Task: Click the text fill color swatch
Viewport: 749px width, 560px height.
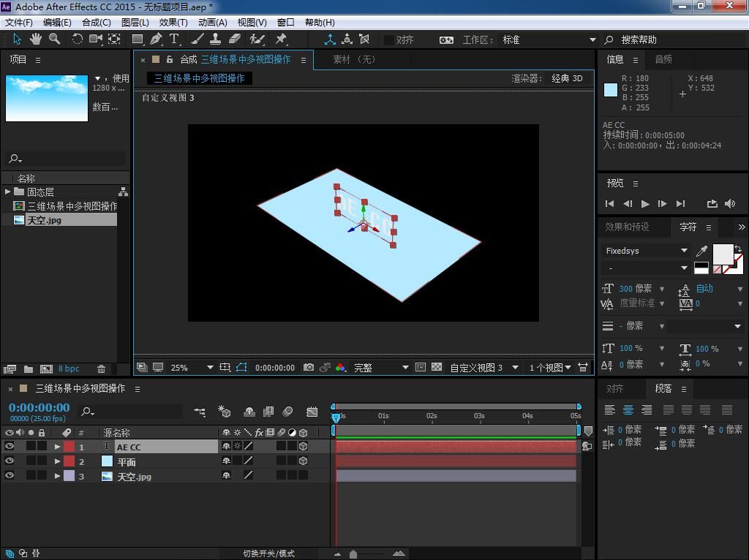Action: pos(723,254)
